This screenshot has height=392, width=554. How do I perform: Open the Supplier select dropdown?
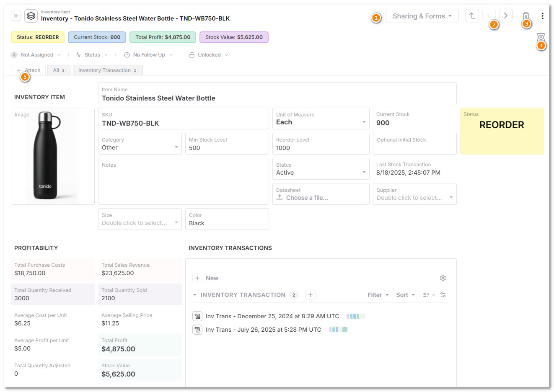pyautogui.click(x=415, y=194)
